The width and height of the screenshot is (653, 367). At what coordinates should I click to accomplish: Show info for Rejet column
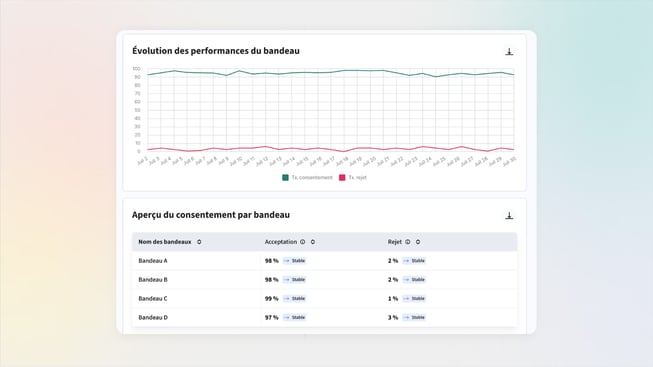408,242
